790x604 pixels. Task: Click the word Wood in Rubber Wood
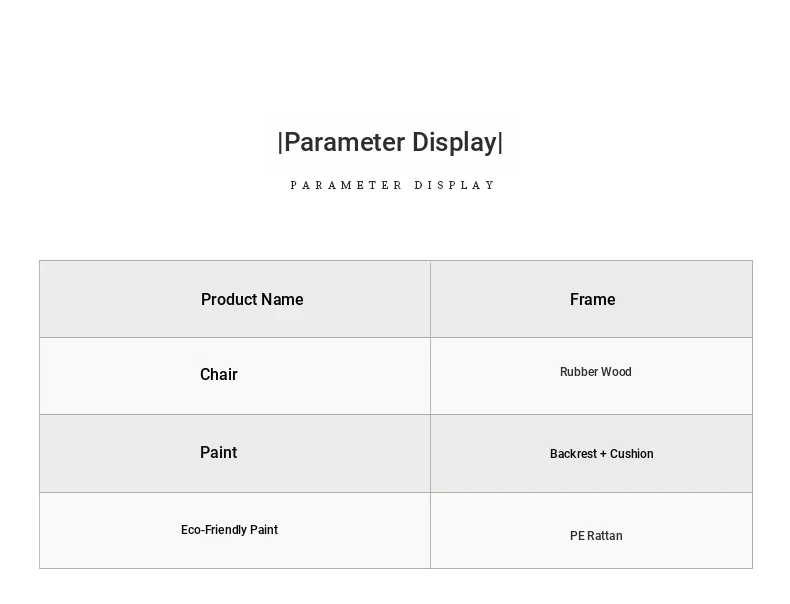[616, 372]
